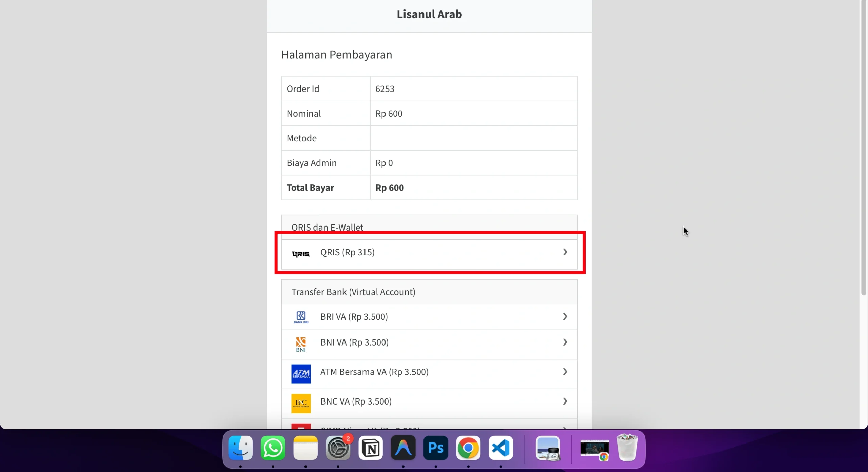Select QRIS (Rp 315) payment method
The image size is (868, 472).
point(347,252)
